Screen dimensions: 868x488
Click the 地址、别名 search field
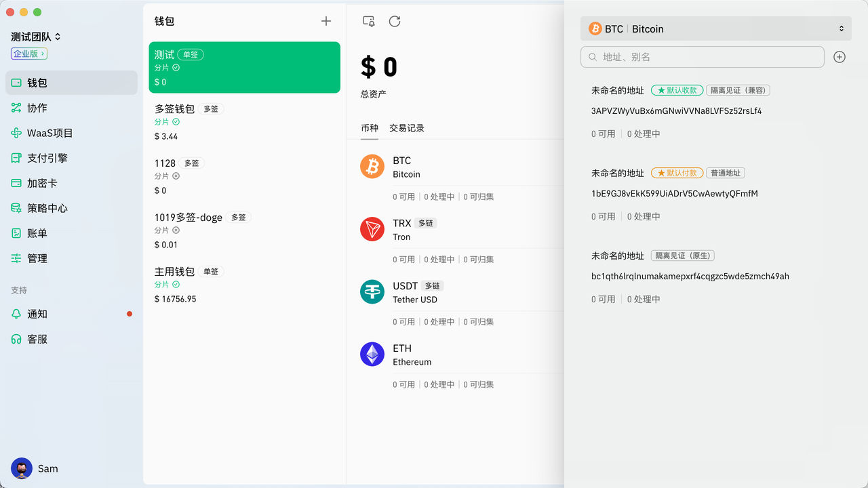[703, 57]
